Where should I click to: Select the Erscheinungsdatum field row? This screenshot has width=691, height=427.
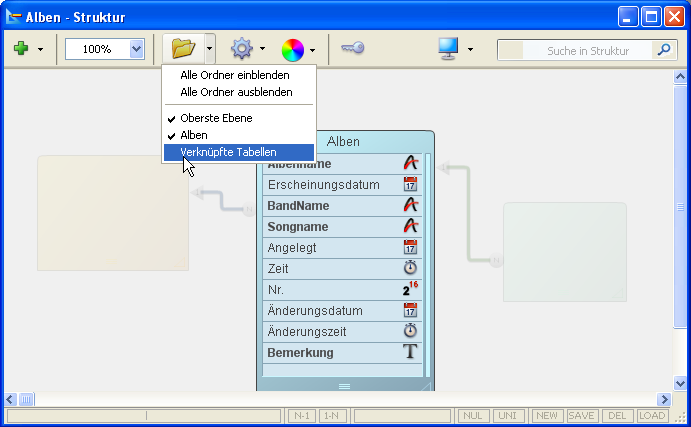(x=342, y=185)
